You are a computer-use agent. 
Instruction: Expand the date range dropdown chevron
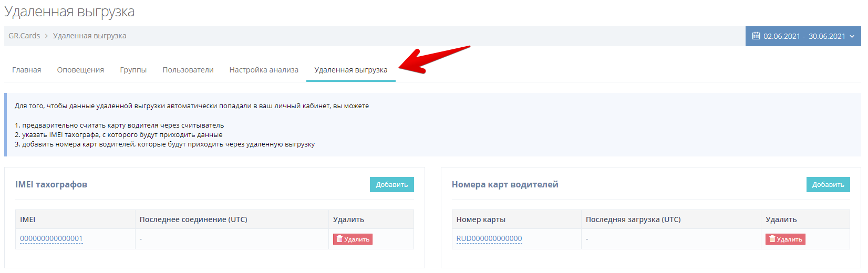(852, 36)
